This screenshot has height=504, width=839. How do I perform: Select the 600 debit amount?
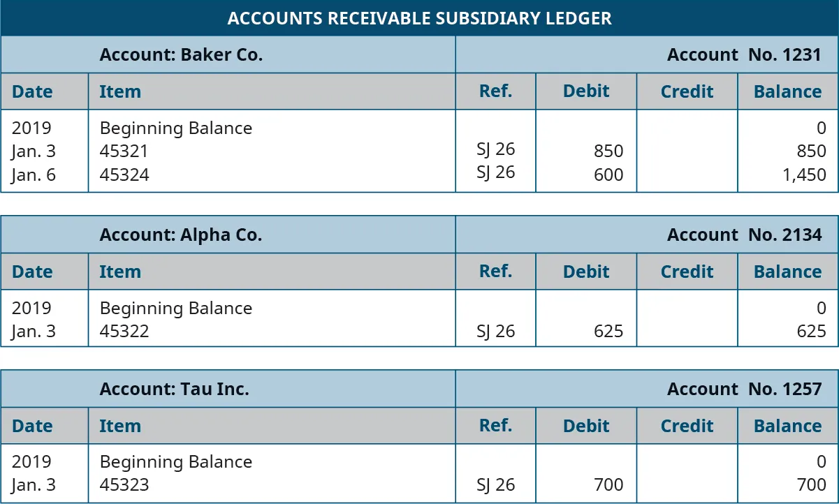click(x=608, y=175)
